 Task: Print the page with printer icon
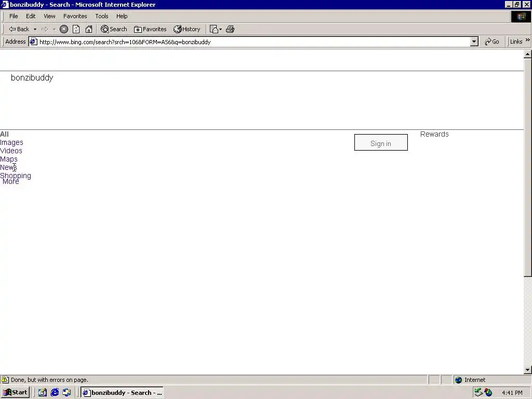(230, 29)
